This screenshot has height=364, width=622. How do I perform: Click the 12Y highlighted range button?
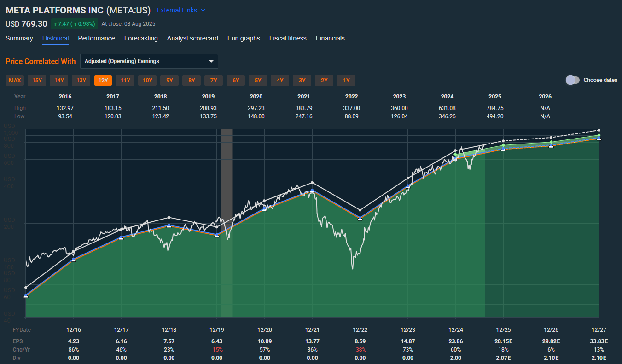point(103,80)
